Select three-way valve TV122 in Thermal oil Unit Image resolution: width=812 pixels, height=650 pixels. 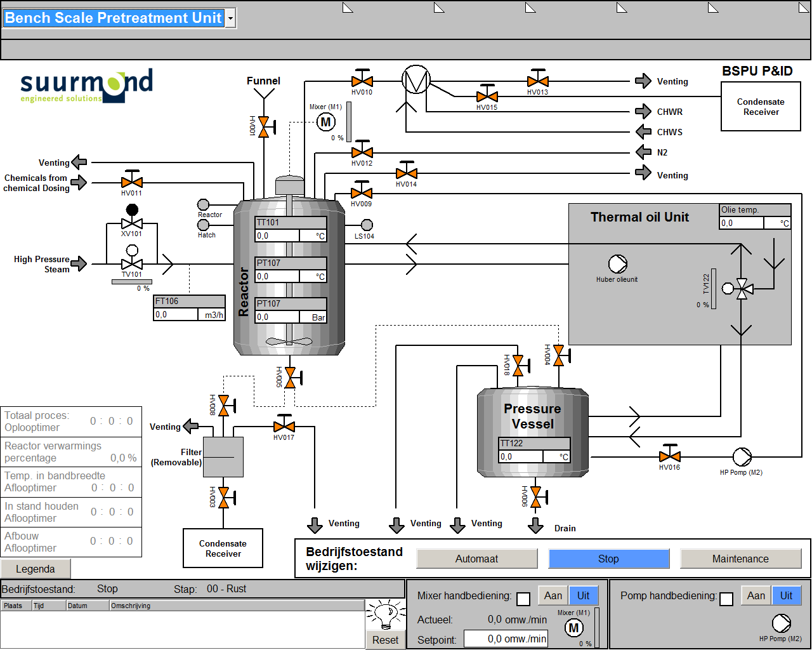tap(740, 289)
